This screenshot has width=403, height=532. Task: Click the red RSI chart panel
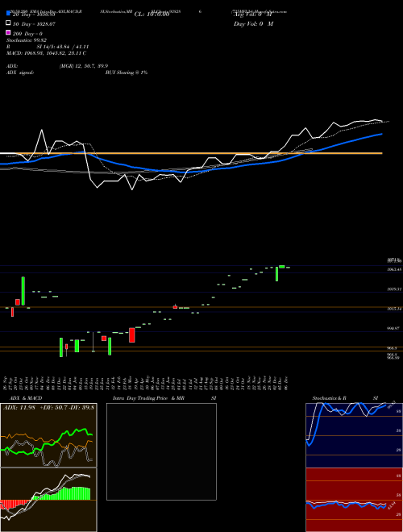pyautogui.click(x=354, y=500)
